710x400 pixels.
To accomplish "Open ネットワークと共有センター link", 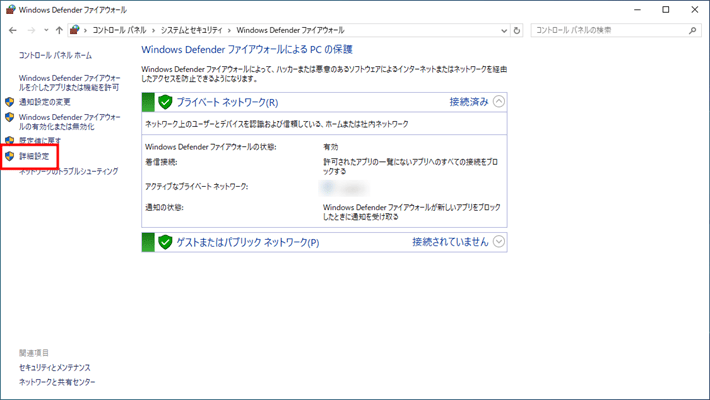I will pos(57,382).
